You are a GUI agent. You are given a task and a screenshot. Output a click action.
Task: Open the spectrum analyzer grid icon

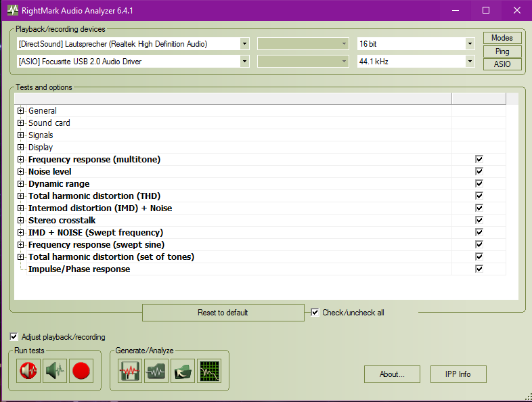click(x=209, y=371)
